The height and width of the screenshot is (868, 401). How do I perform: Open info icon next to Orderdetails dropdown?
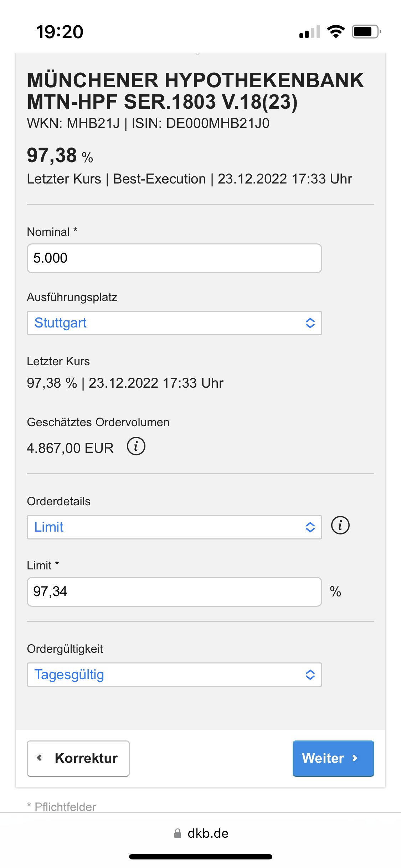coord(340,525)
